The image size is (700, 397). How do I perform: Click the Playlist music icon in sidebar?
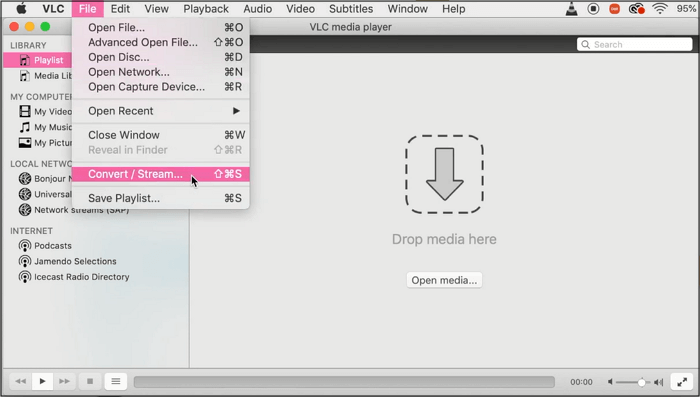point(25,60)
